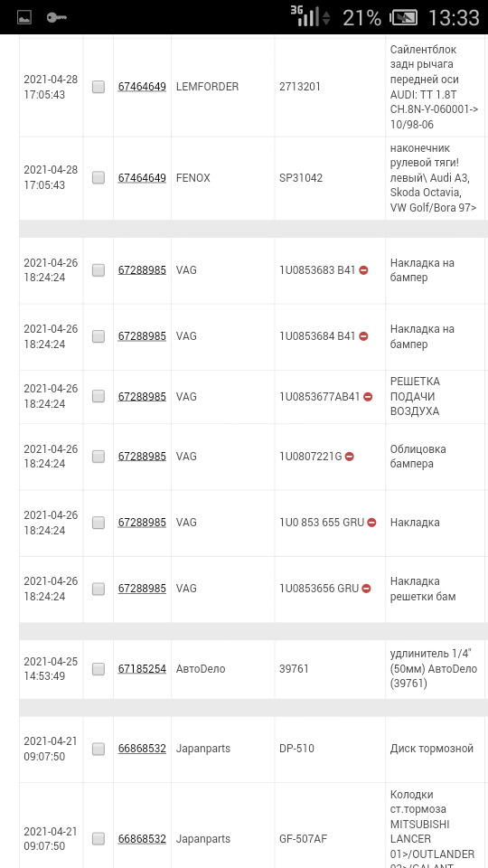Click the red stop icon next to 1U0807221G
Image resolution: width=488 pixels, height=868 pixels.
tap(349, 456)
